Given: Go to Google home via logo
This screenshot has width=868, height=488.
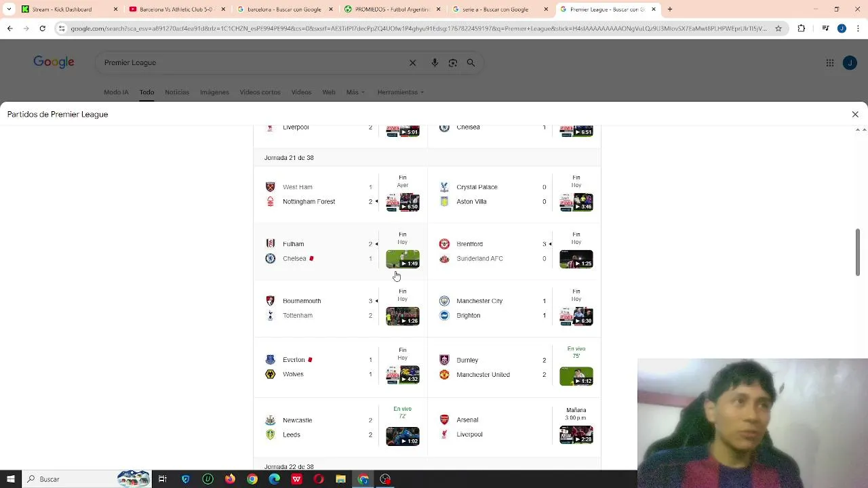Looking at the screenshot, I should (54, 62).
